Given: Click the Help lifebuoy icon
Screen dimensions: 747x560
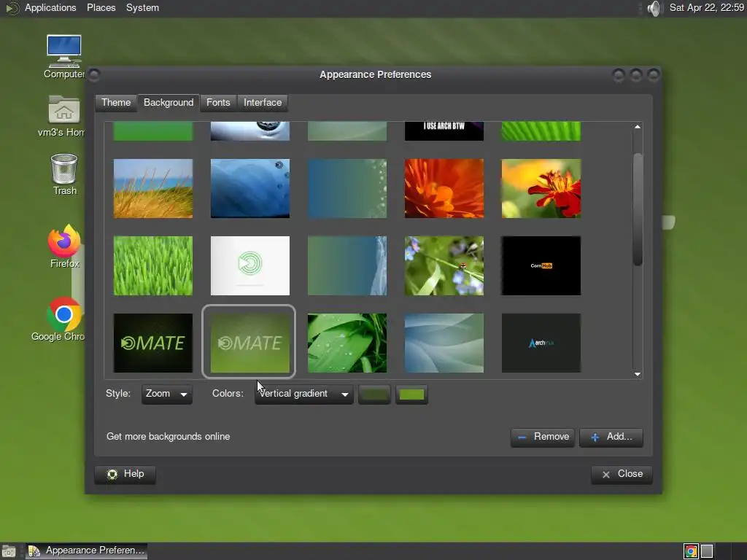Looking at the screenshot, I should (112, 474).
